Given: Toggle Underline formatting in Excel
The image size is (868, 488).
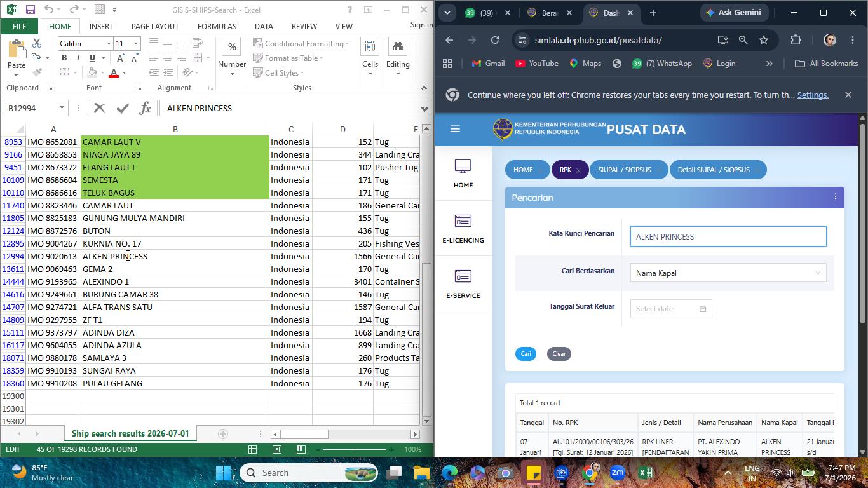Looking at the screenshot, I should 92,58.
